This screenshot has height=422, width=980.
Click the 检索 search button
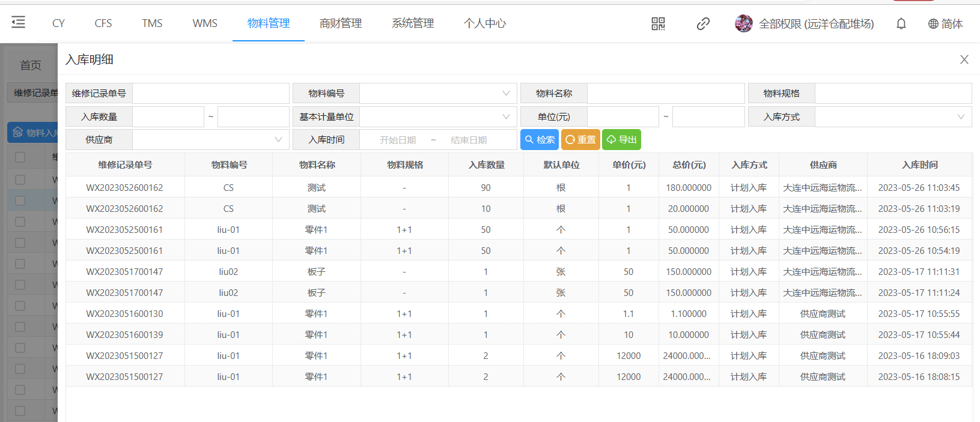539,140
